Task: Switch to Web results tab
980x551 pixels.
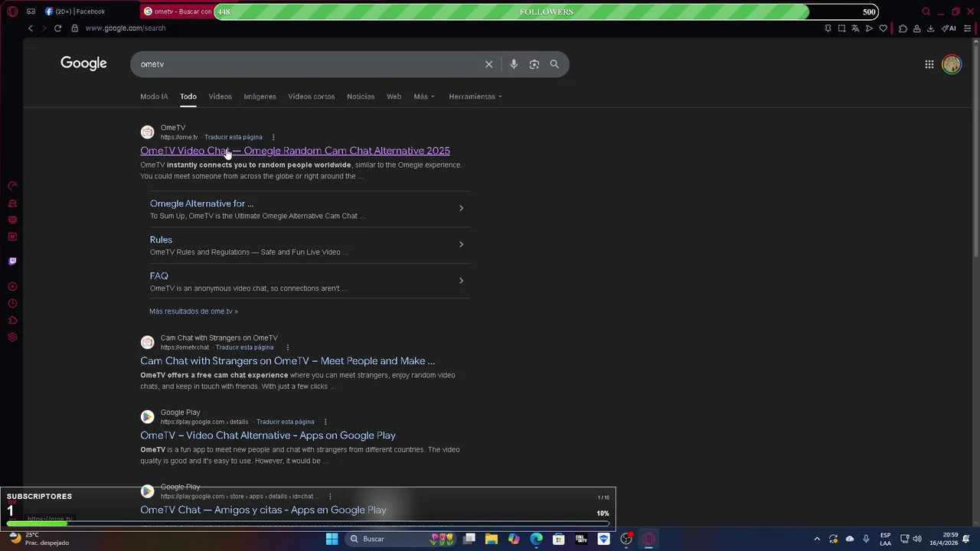Action: click(x=394, y=96)
